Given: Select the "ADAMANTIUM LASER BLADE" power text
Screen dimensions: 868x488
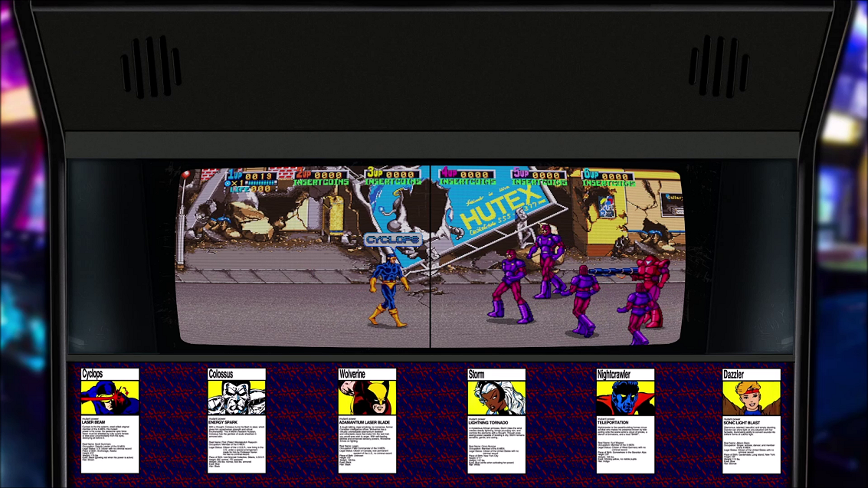Looking at the screenshot, I should point(365,422).
